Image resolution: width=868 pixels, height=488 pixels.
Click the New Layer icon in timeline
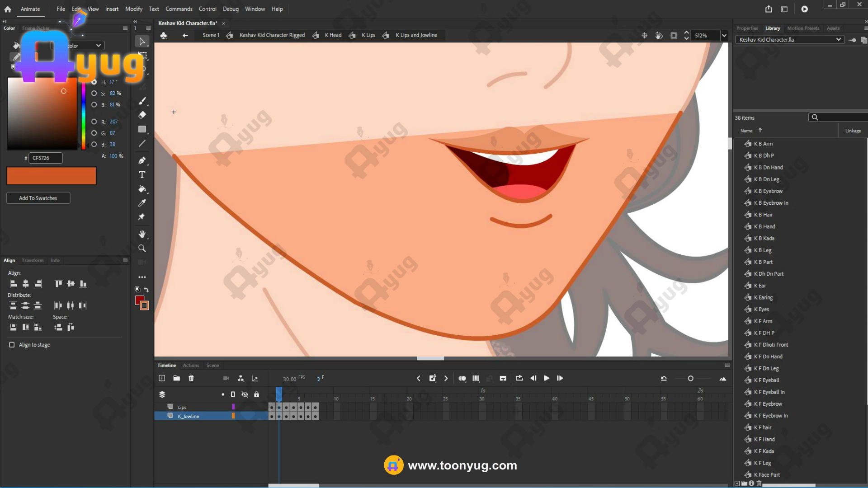(x=162, y=378)
